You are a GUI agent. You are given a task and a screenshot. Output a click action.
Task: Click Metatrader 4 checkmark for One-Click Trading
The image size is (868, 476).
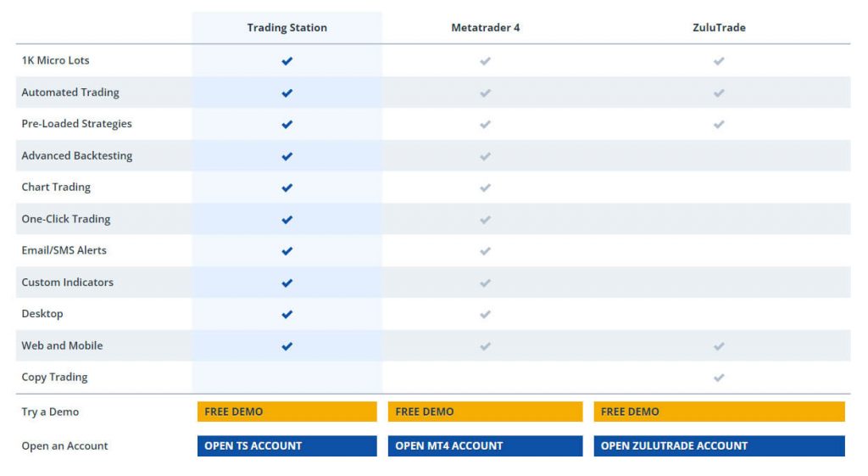485,220
